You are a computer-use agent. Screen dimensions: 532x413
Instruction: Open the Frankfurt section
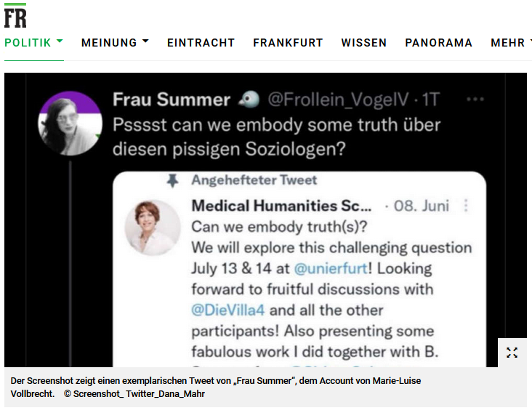(x=288, y=43)
